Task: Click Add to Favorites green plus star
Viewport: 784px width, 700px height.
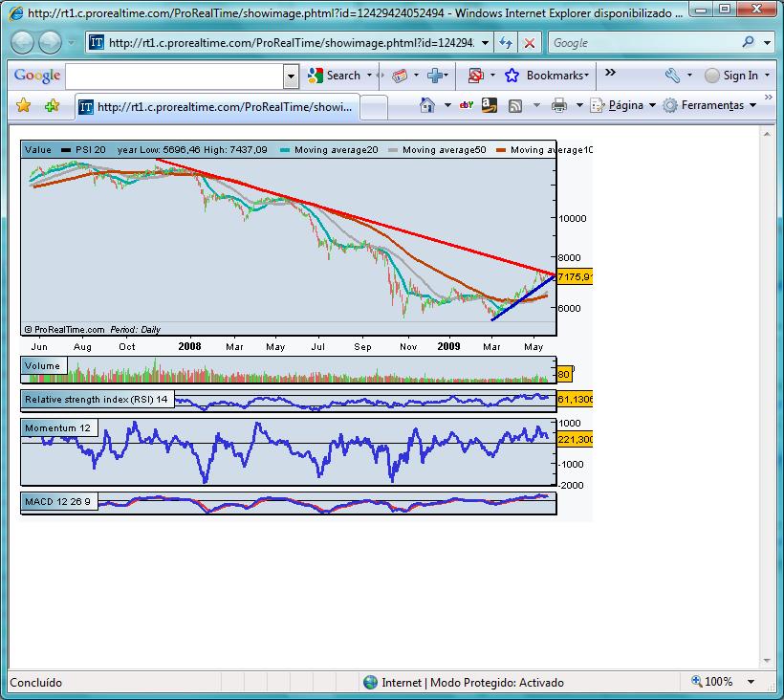Action: 52,105
